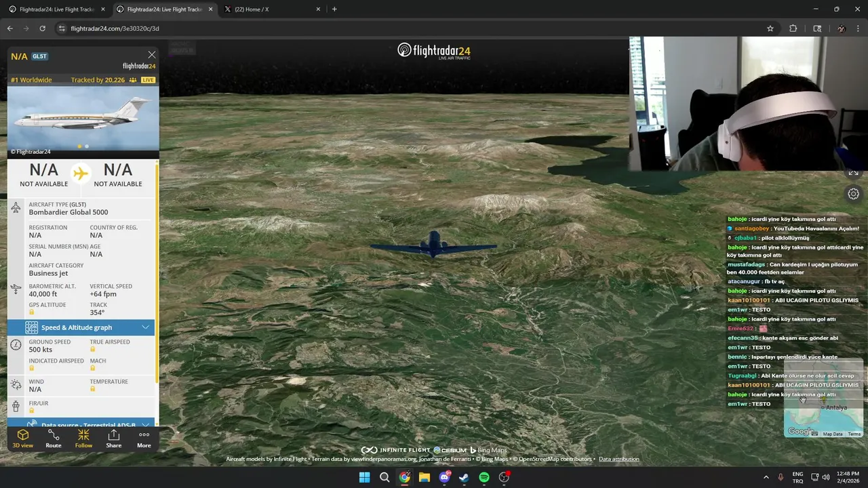
Task: Click the FIR/UIR lock icon
Action: pyautogui.click(x=32, y=411)
